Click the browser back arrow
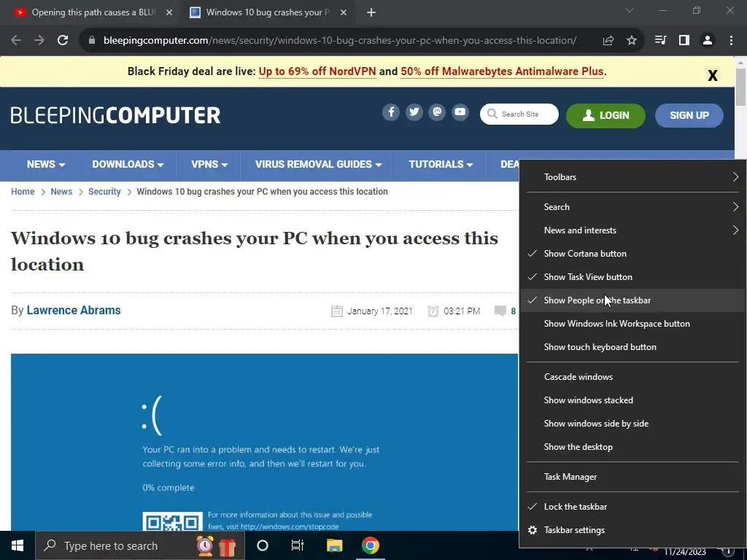This screenshot has width=747, height=560. coord(16,41)
